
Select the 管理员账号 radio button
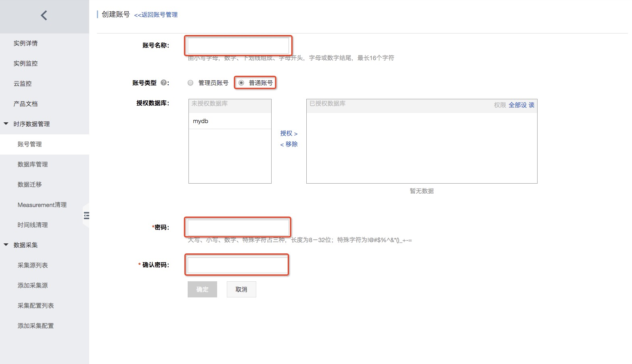click(190, 83)
